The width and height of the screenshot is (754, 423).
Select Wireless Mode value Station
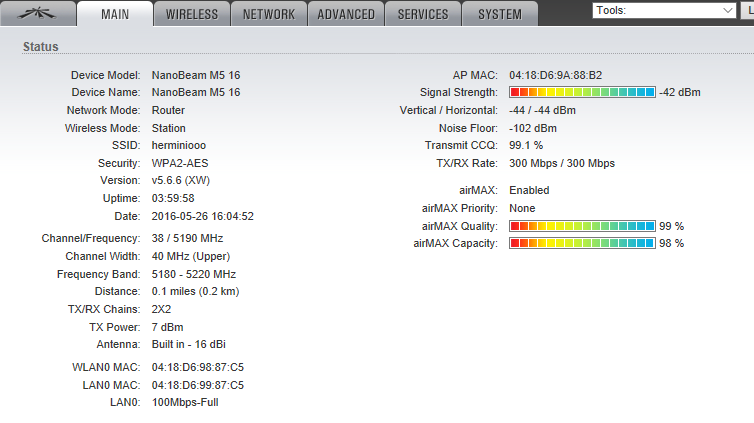(168, 128)
